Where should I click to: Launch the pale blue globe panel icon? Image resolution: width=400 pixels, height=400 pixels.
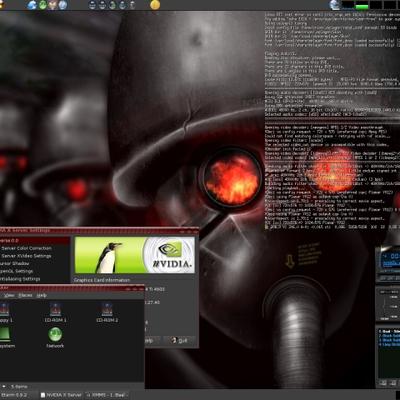pyautogui.click(x=63, y=5)
